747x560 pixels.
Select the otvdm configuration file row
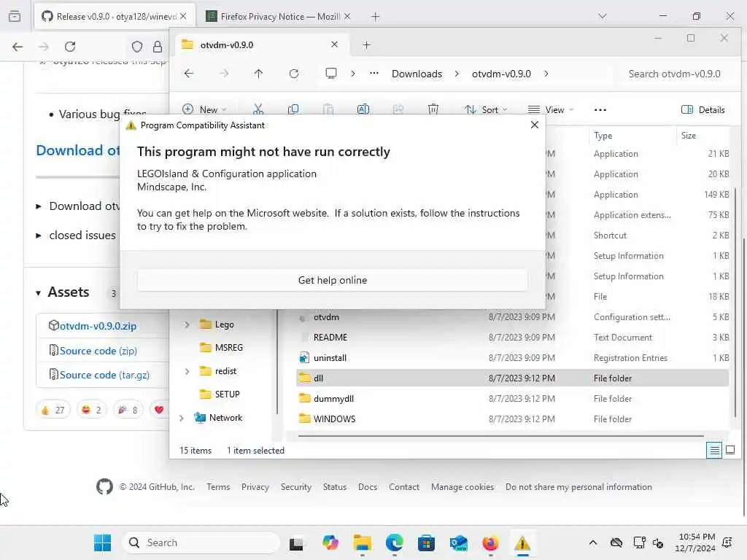click(x=512, y=317)
